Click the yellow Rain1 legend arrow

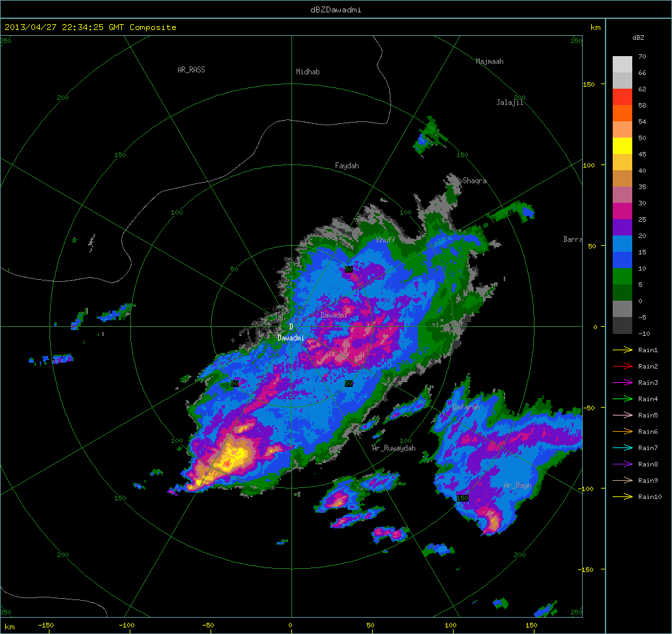click(622, 350)
